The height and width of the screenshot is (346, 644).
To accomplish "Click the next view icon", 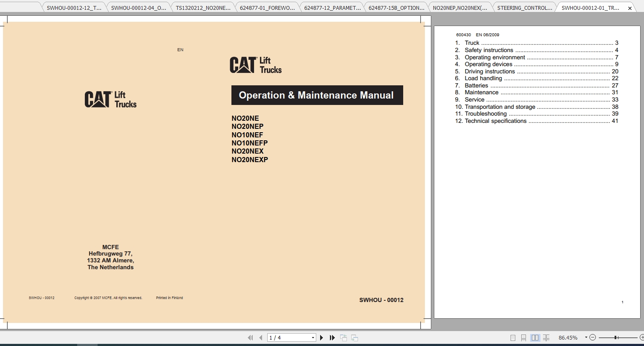I will point(354,337).
